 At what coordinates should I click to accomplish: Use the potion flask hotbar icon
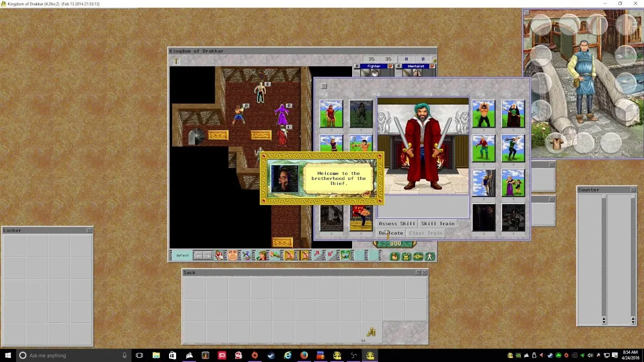click(247, 255)
